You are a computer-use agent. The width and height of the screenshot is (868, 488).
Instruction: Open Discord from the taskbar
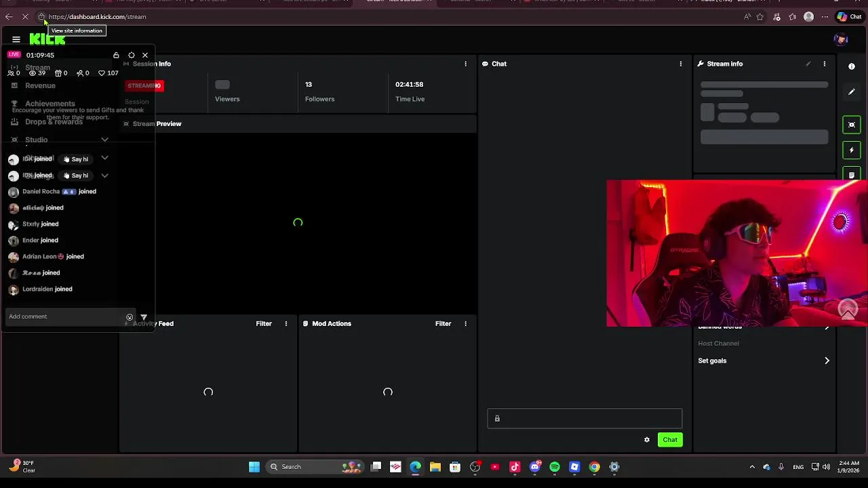(x=535, y=466)
